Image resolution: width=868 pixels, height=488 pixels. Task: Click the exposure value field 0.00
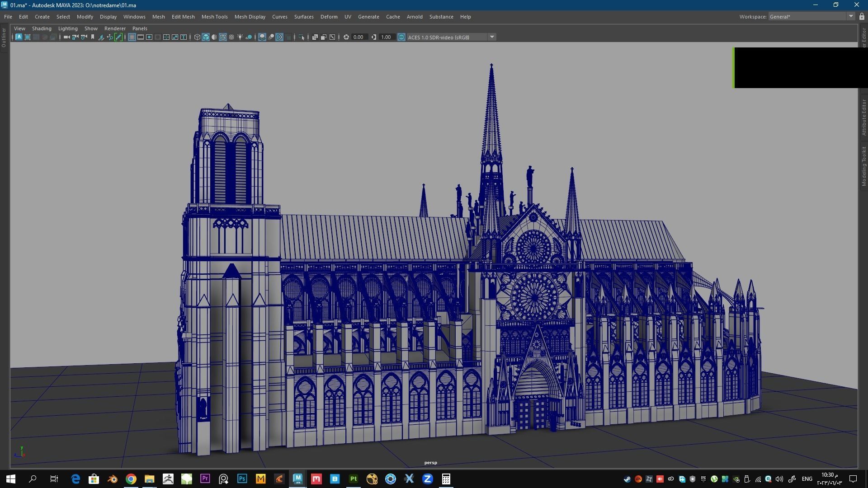pos(359,37)
